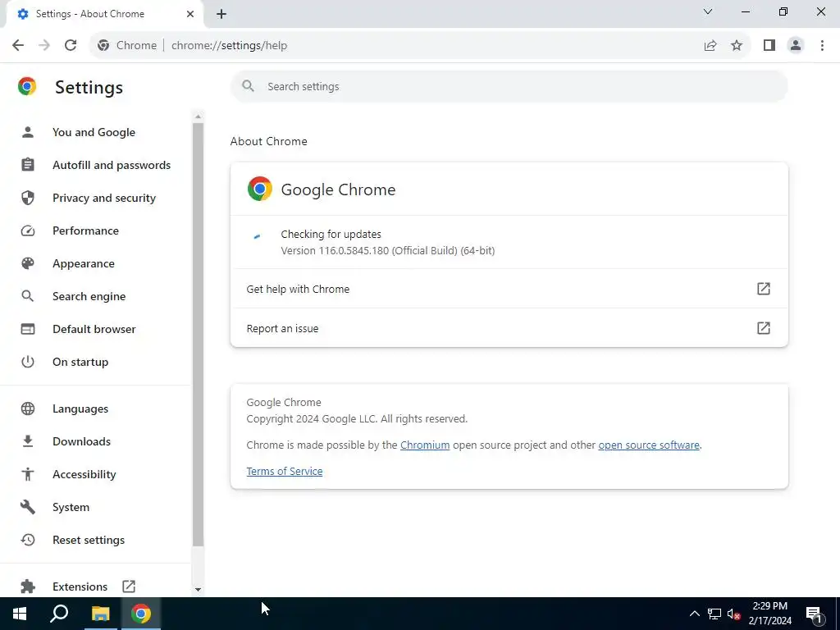
Task: Open the Terms of Service link
Action: [285, 472]
